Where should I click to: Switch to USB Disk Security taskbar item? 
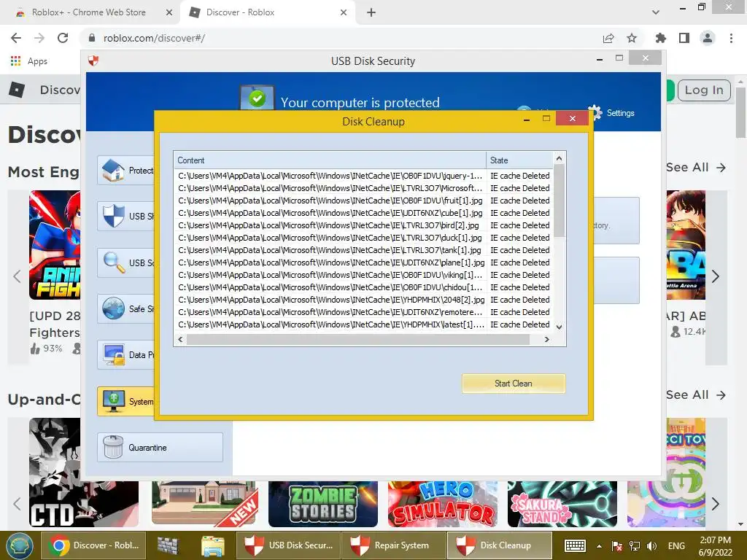[x=288, y=545]
